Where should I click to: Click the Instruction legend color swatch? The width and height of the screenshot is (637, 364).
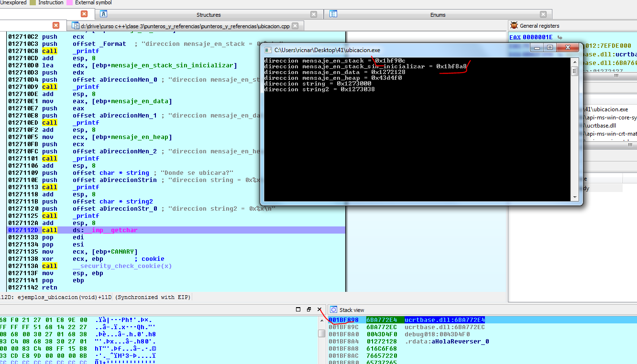(33, 2)
